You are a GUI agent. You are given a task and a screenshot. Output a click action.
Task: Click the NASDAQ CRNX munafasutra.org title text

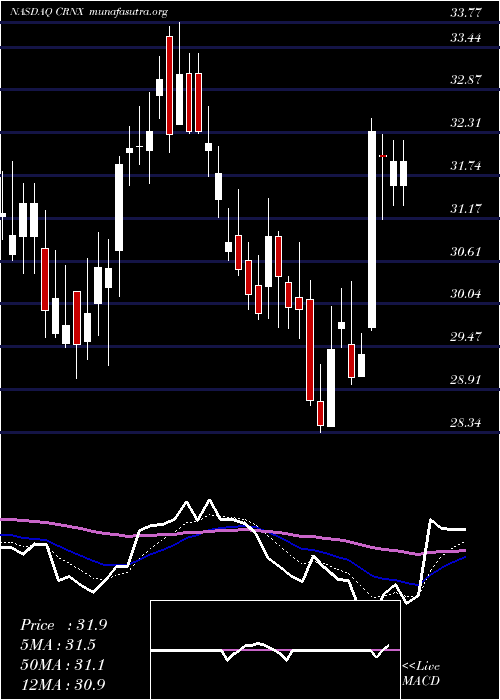click(89, 12)
